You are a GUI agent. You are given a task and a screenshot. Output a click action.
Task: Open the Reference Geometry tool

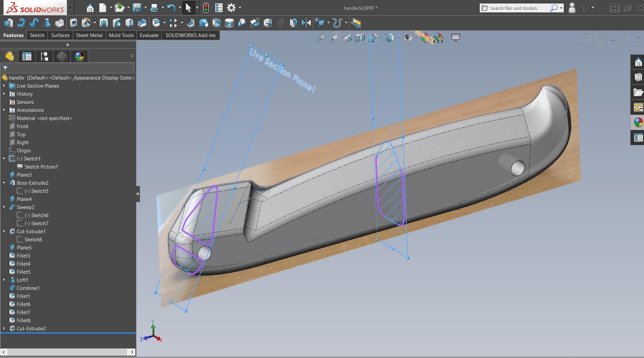click(x=319, y=23)
